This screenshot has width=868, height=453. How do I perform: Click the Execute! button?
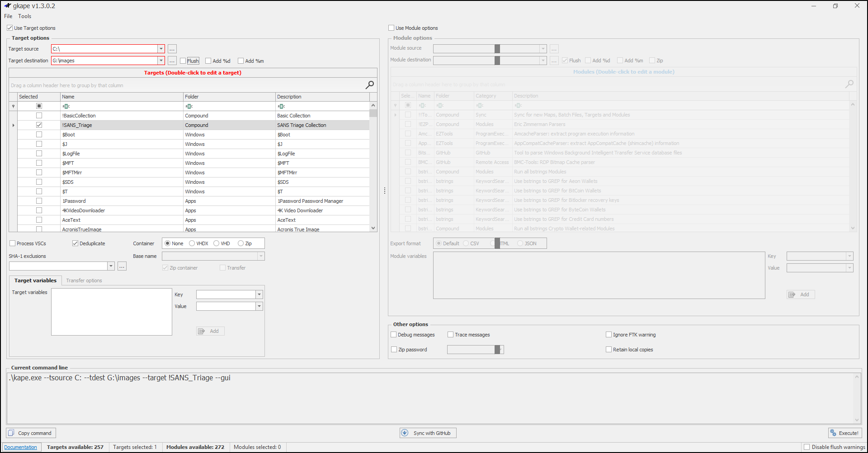click(845, 433)
